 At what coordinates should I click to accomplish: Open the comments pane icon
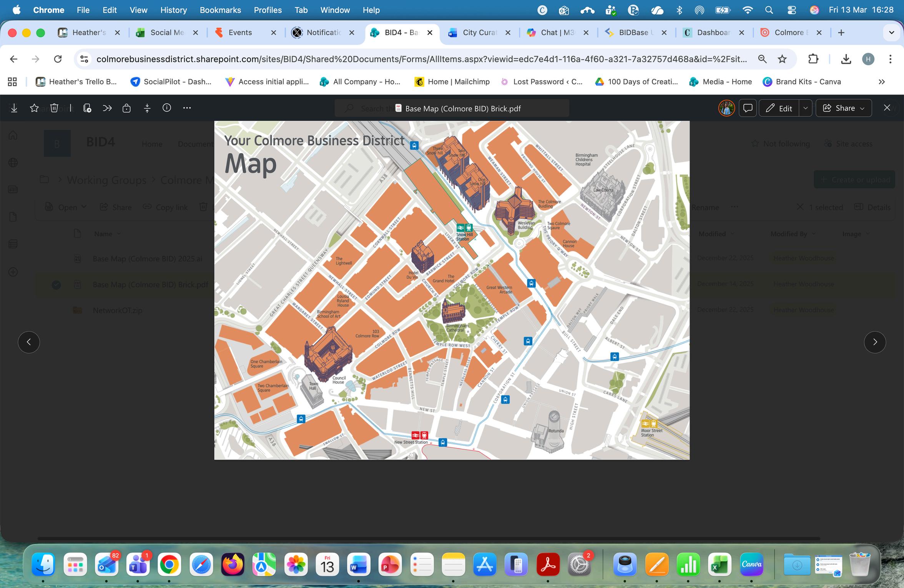748,108
